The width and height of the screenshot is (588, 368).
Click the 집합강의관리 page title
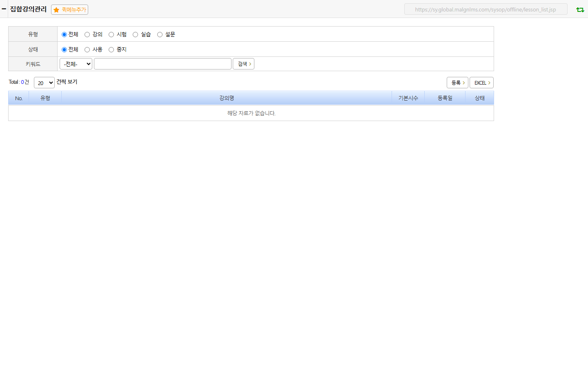(28, 9)
